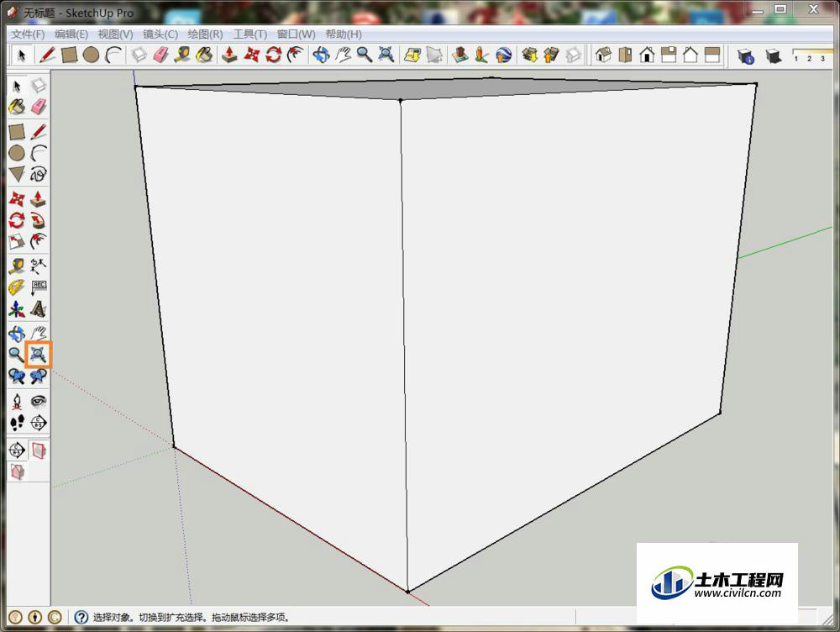Click status text 选择对象。切换到扩充选择

(150, 618)
